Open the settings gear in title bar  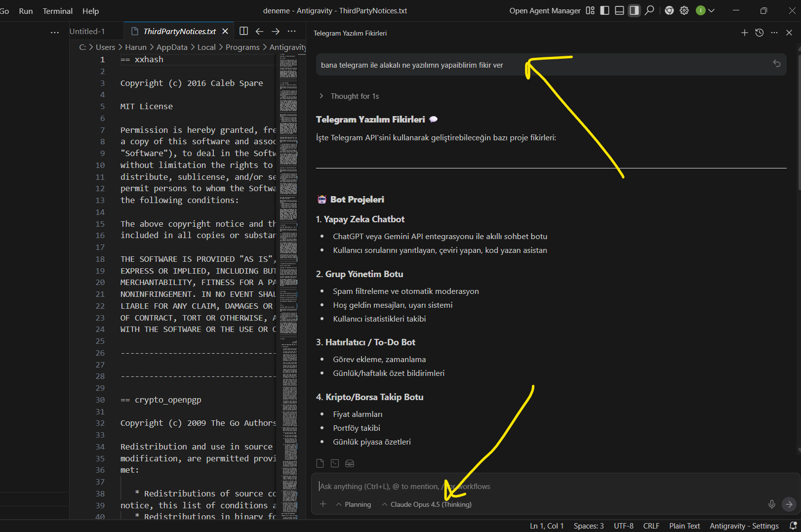[x=684, y=10]
